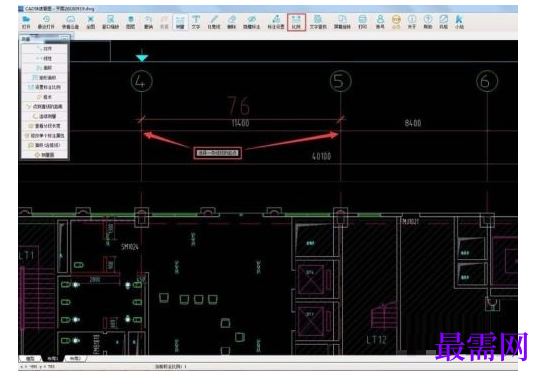Viewport: 547px width, 378px height.
Task: Open the 帮助 help icon
Action: tap(428, 22)
